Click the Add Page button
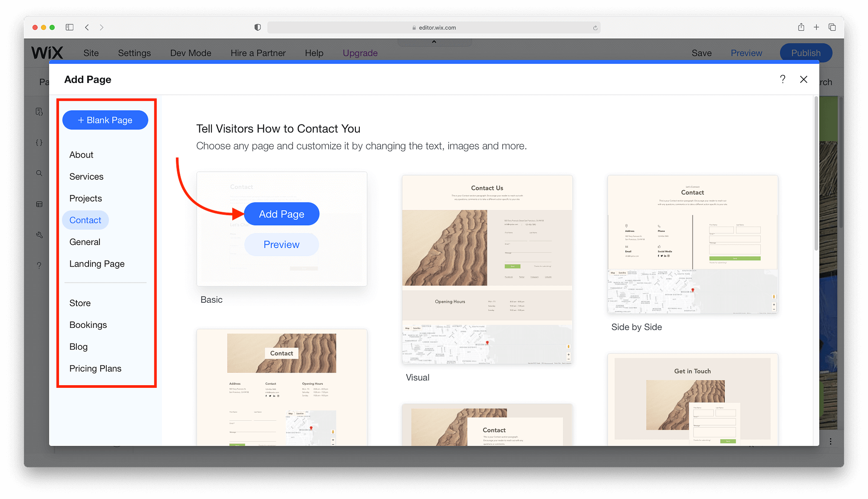The height and width of the screenshot is (499, 868). tap(281, 214)
